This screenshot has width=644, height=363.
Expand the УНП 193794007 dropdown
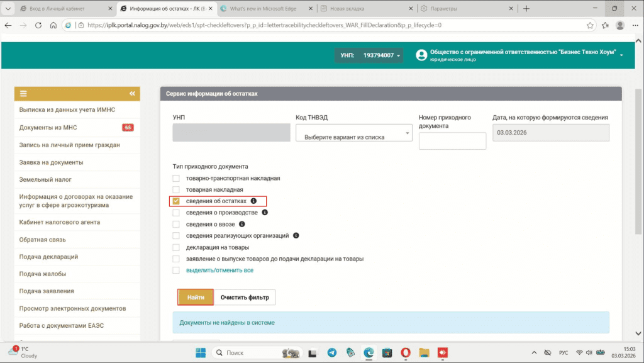pyautogui.click(x=369, y=55)
